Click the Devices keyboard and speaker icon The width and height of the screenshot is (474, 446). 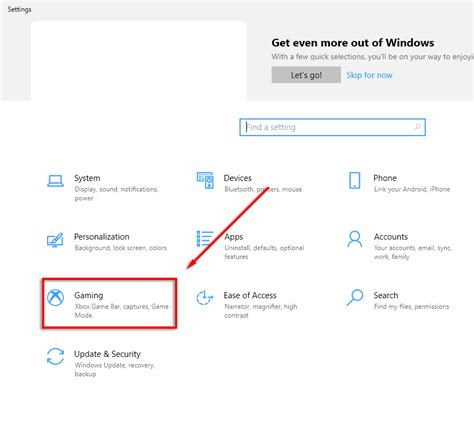pyautogui.click(x=205, y=180)
